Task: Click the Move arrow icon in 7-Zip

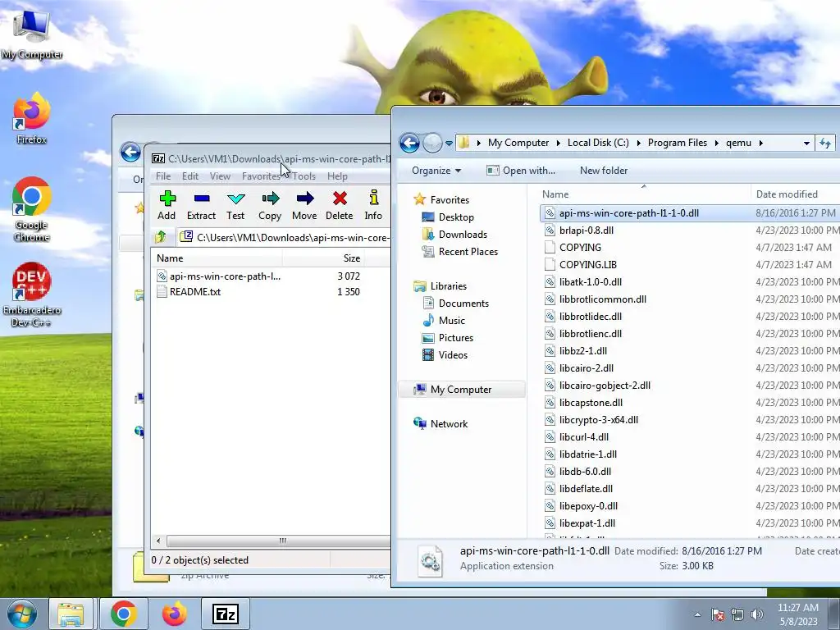Action: pos(304,206)
